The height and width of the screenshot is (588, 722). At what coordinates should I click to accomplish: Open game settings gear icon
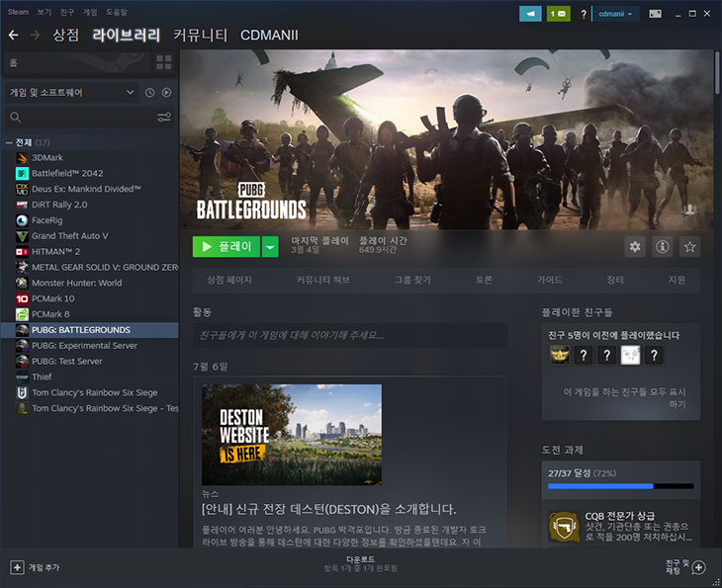click(635, 247)
